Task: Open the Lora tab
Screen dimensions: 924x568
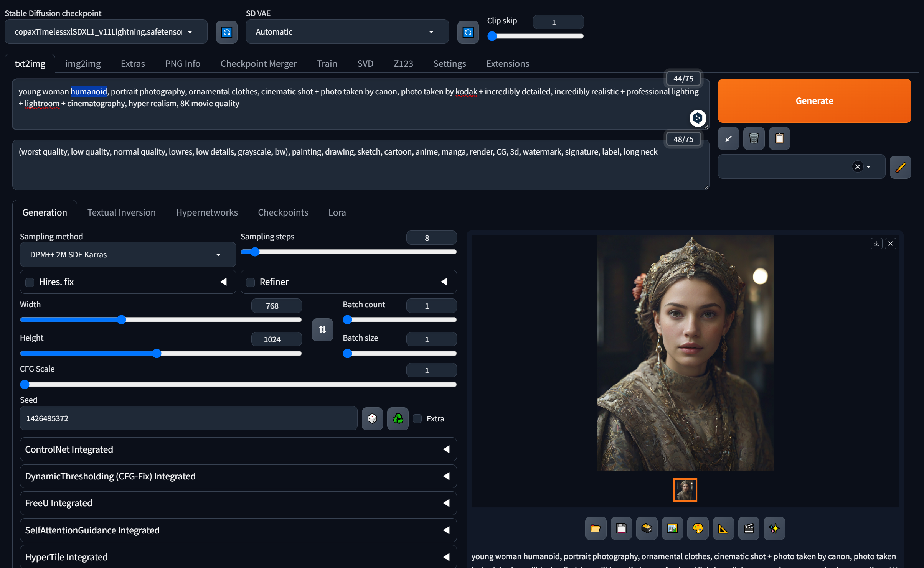Action: pos(337,212)
